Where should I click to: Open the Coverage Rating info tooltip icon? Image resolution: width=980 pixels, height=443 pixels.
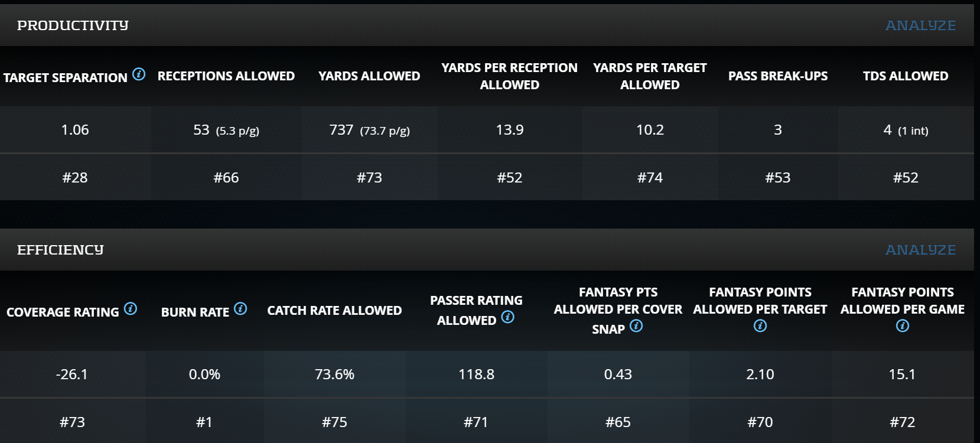[131, 309]
